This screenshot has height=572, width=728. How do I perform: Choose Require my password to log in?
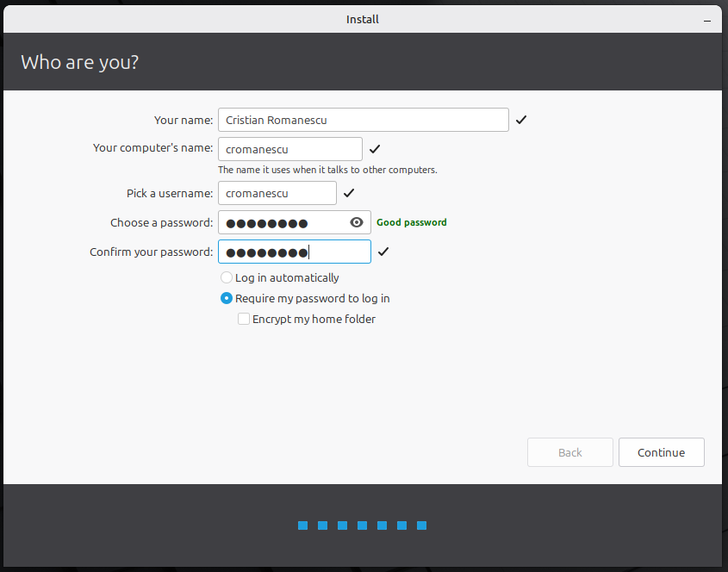(227, 298)
